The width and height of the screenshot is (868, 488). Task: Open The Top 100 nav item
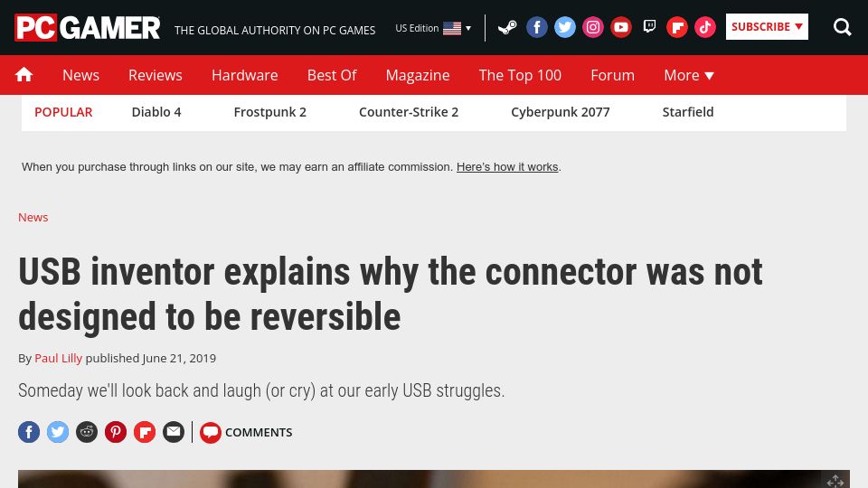(520, 75)
